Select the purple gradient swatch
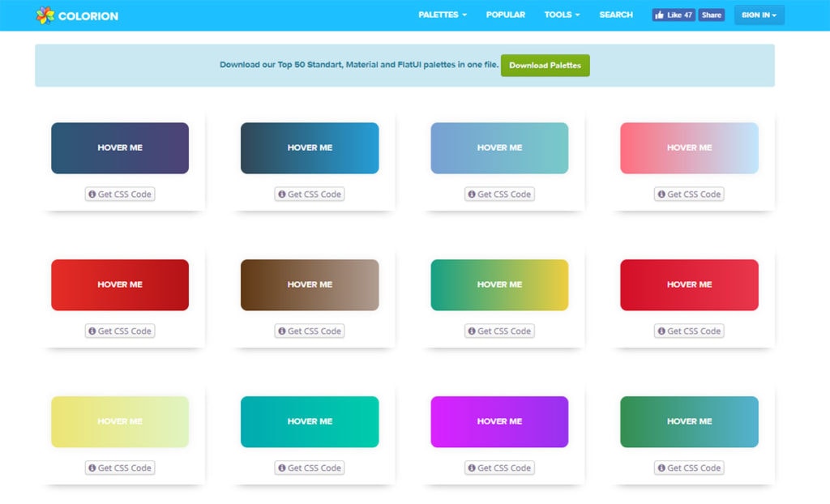The height and width of the screenshot is (504, 830). 499,421
